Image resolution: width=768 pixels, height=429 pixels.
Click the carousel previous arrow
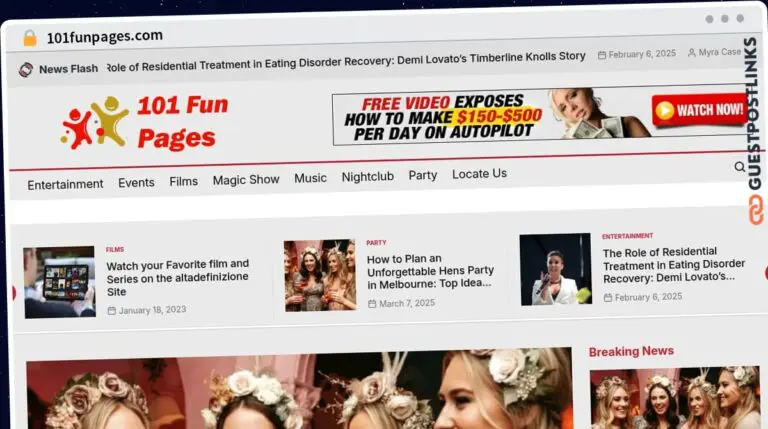click(13, 293)
